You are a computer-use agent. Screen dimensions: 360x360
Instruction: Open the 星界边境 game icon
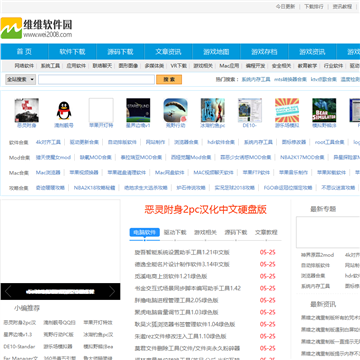point(138,110)
